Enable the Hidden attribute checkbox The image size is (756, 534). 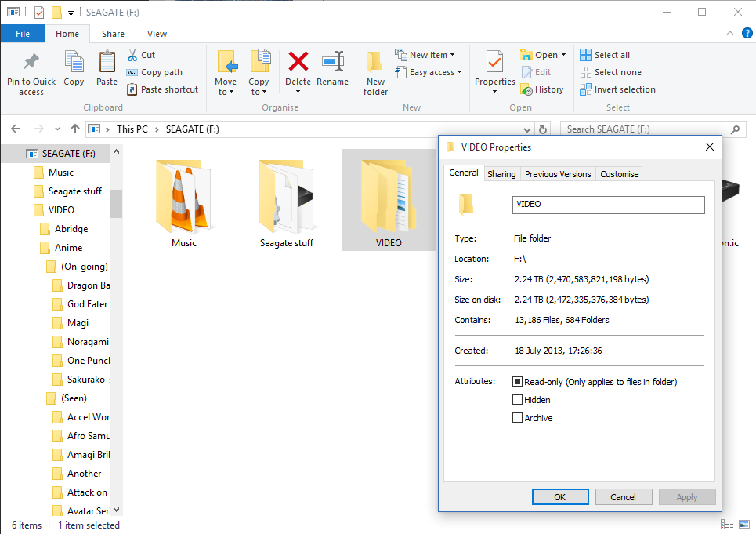tap(517, 399)
